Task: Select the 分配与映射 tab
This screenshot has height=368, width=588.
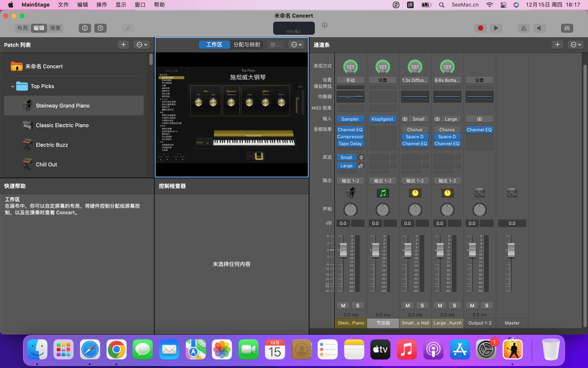Action: (x=247, y=45)
